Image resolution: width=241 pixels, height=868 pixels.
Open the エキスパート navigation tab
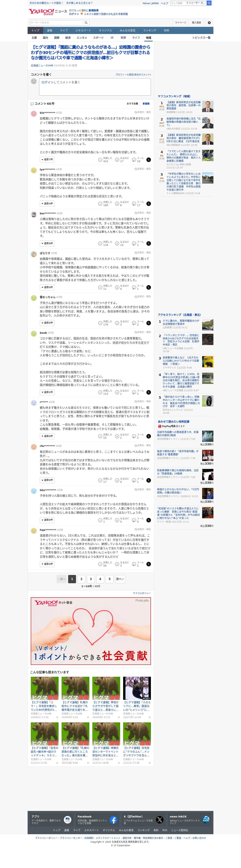pyautogui.click(x=83, y=30)
